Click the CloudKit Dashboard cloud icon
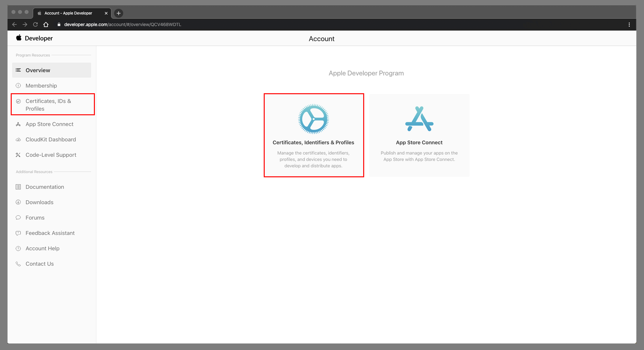This screenshot has width=644, height=350. tap(18, 139)
